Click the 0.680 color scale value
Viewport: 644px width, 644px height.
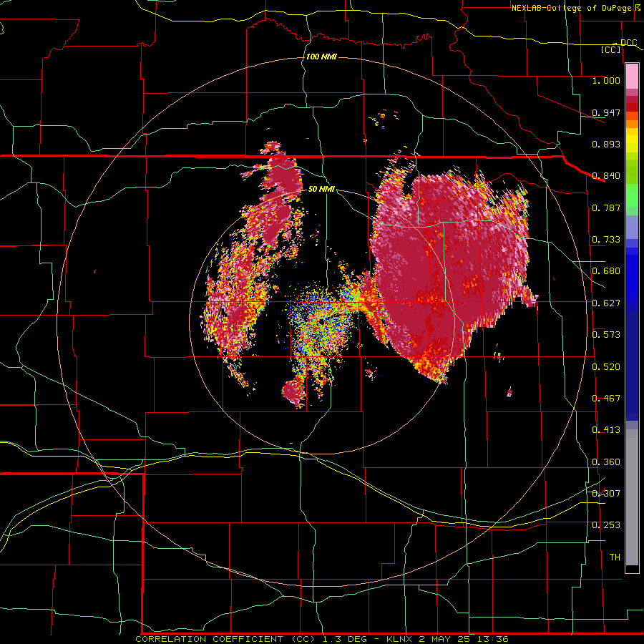[606, 271]
